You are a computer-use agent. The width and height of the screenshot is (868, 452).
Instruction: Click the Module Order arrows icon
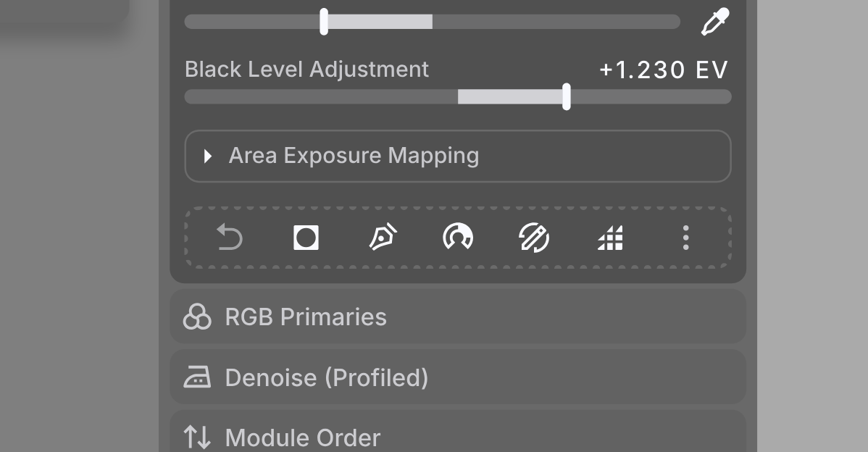click(x=197, y=437)
